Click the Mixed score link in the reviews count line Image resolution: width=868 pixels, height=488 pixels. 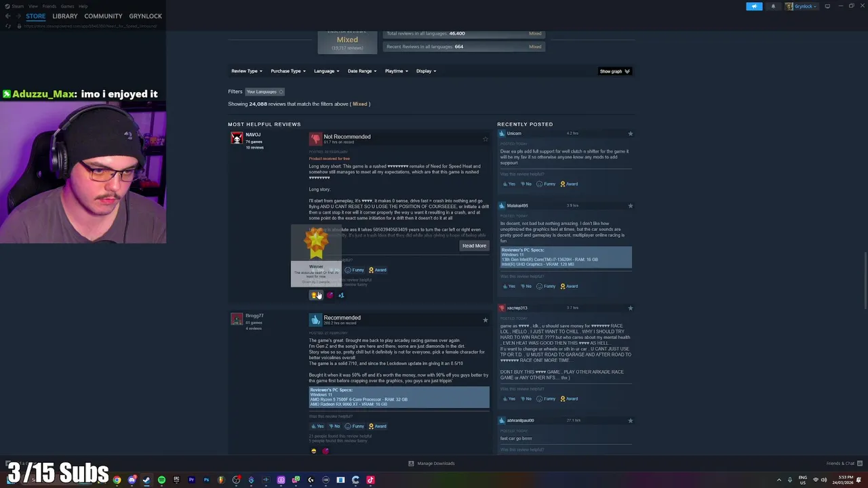359,104
